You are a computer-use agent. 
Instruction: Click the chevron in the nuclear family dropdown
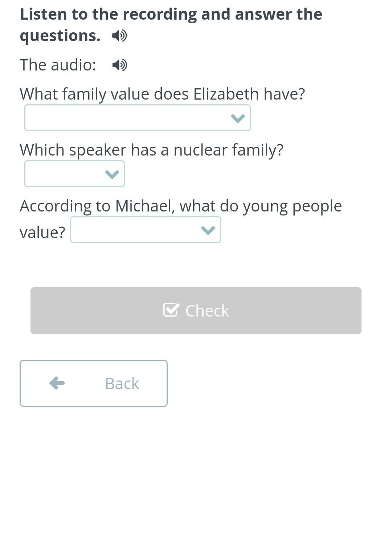click(x=112, y=174)
